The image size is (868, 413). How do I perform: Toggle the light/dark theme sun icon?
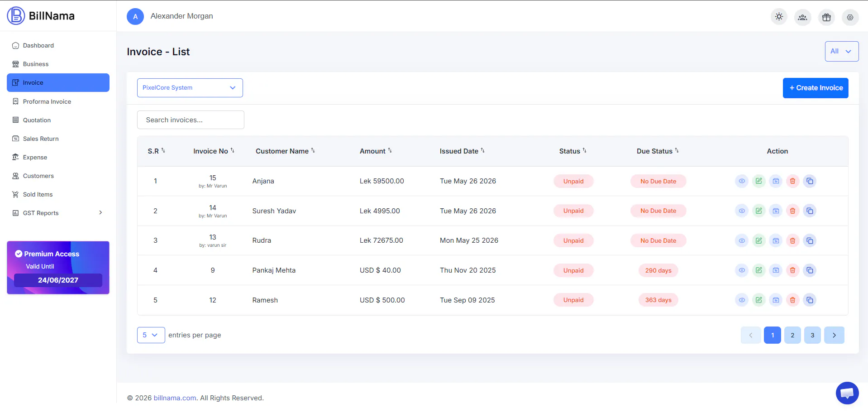click(x=779, y=17)
